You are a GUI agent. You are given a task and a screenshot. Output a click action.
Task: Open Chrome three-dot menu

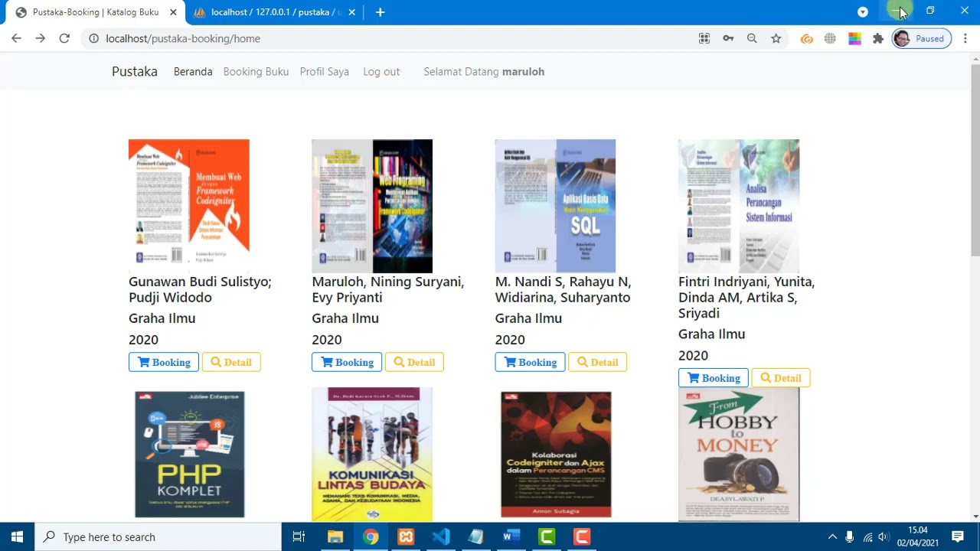click(965, 38)
